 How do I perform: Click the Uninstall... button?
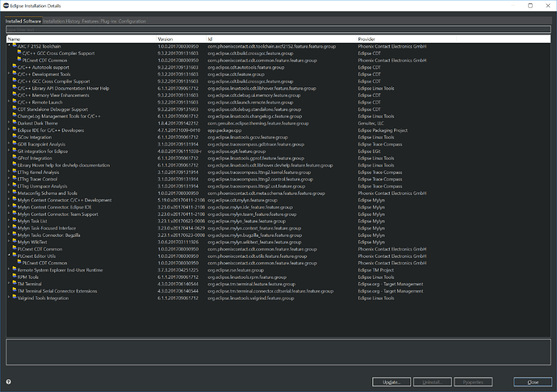[433, 382]
